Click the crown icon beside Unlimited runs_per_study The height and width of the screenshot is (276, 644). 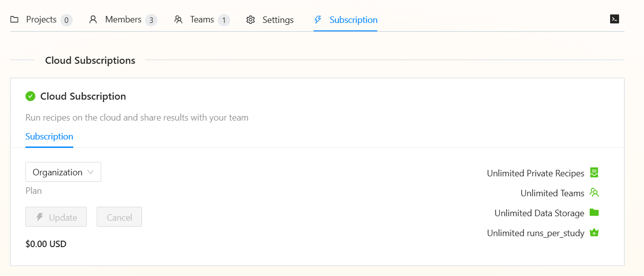coord(594,233)
